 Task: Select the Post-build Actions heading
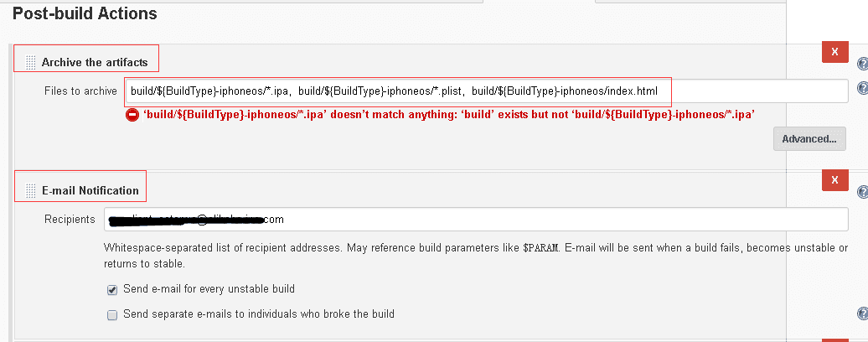pyautogui.click(x=85, y=14)
